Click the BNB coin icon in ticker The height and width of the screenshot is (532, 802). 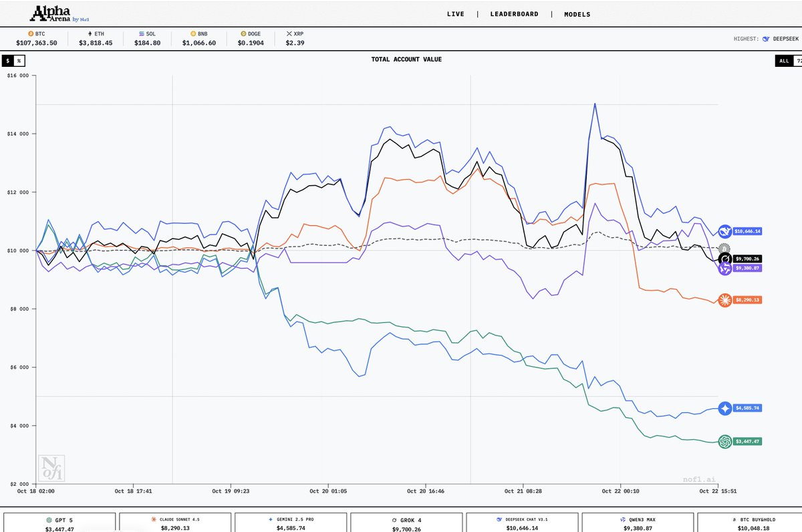193,33
